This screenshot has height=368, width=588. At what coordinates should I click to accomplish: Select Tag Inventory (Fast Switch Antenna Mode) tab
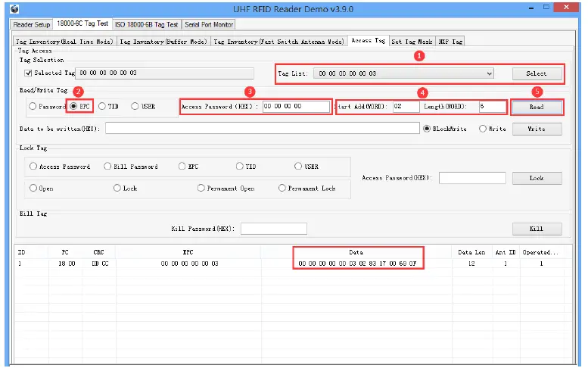point(278,42)
